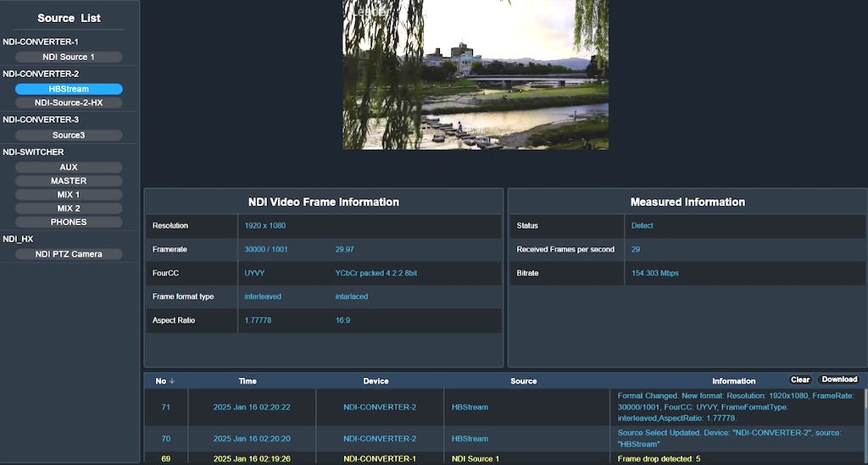
Task: Pick the AUX switcher source
Action: (x=69, y=168)
